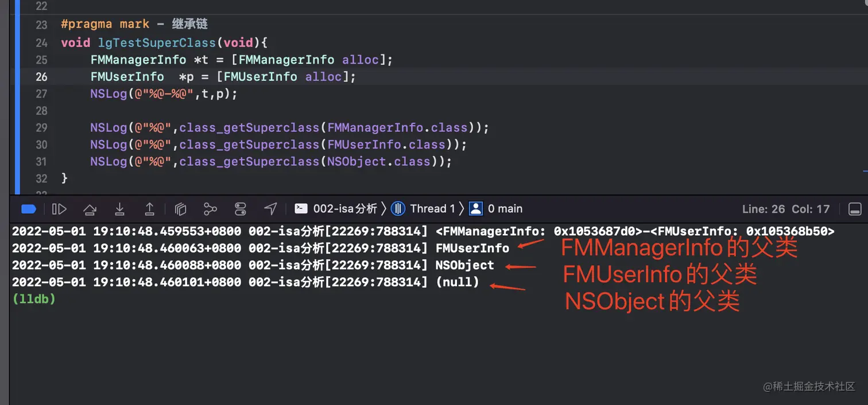Click the step into icon
The width and height of the screenshot is (868, 405).
(119, 209)
